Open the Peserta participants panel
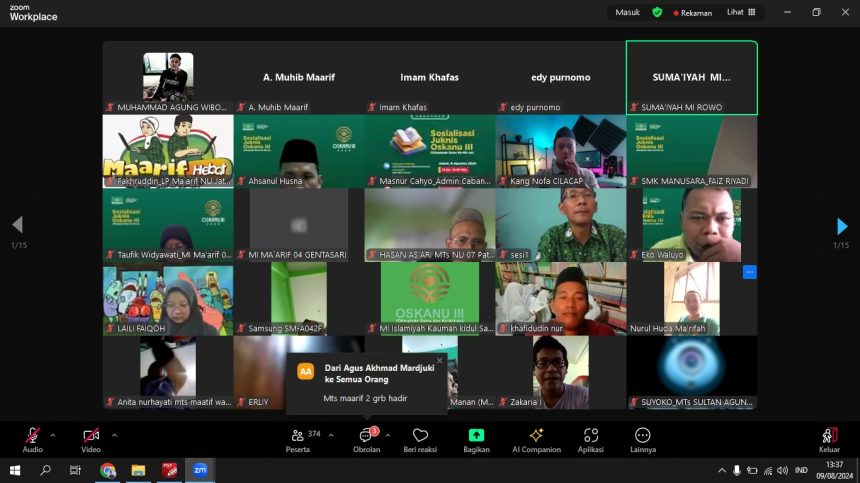The width and height of the screenshot is (860, 483). 298,437
